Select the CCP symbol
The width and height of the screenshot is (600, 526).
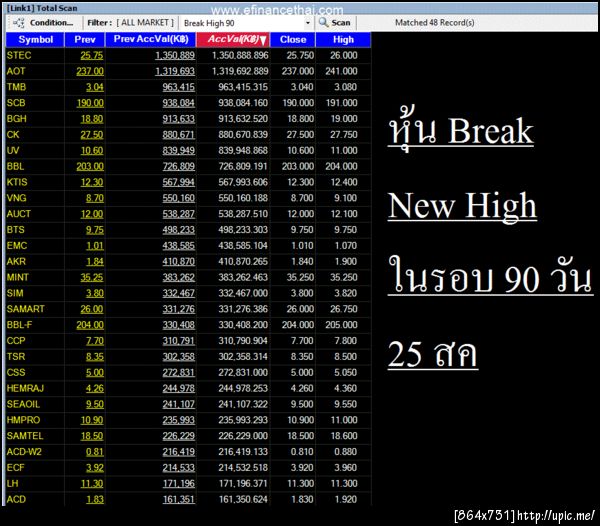(16, 341)
